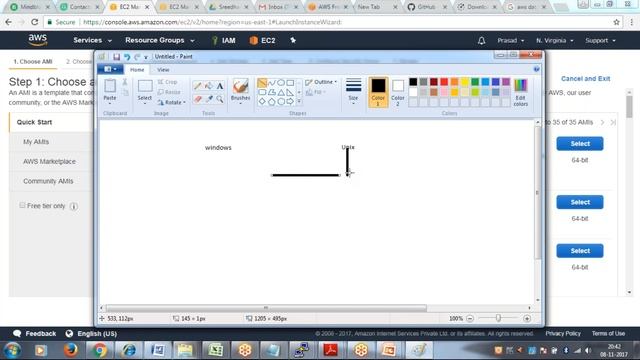Click the Windows Start button

click(13, 350)
